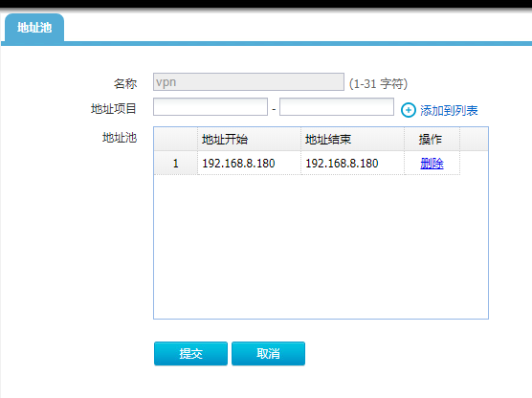Click the 名称 field label
This screenshot has height=398, width=532.
tap(125, 83)
